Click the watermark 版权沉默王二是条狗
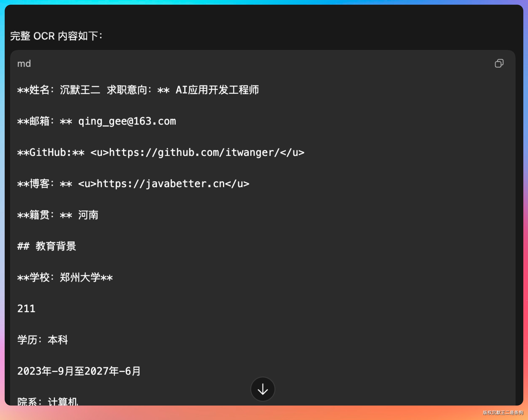Image resolution: width=528 pixels, height=420 pixels. [x=503, y=413]
